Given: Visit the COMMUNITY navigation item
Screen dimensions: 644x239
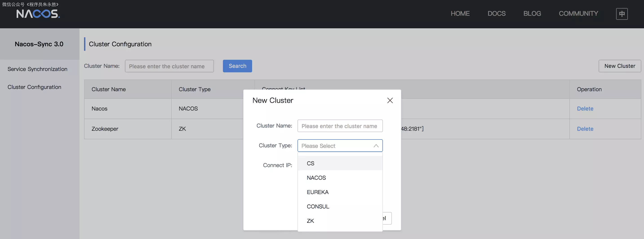Looking at the screenshot, I should click(578, 13).
